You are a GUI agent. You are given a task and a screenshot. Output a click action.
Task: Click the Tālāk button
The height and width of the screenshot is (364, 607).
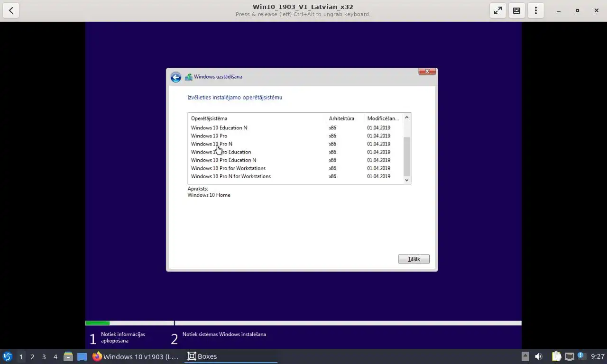[x=414, y=259]
